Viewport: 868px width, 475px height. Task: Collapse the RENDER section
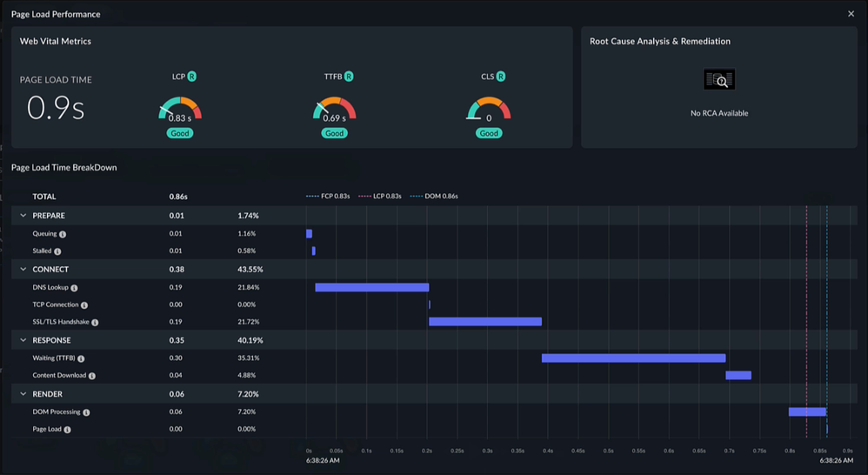23,393
